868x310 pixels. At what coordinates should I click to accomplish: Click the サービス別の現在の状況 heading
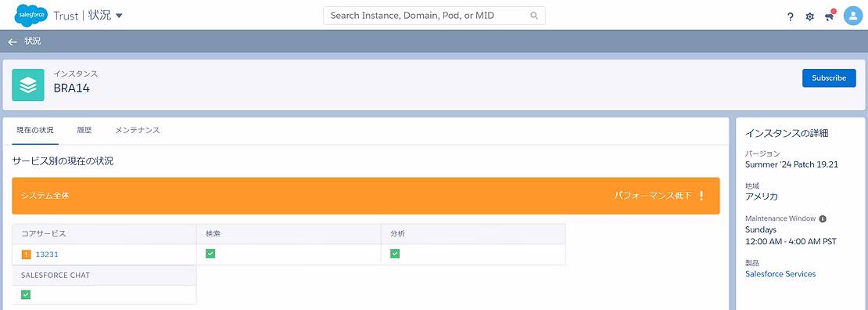63,161
